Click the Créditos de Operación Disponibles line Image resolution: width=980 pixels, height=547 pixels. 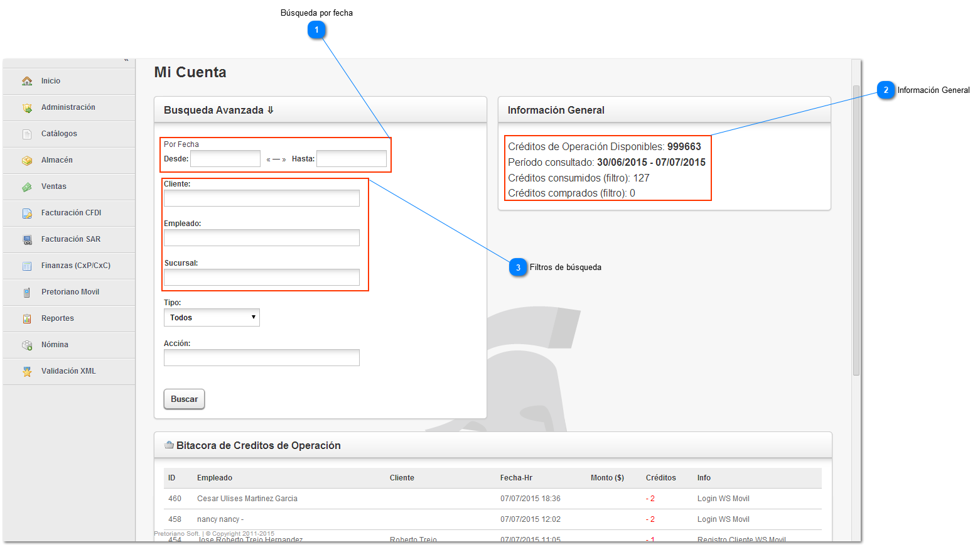[605, 147]
